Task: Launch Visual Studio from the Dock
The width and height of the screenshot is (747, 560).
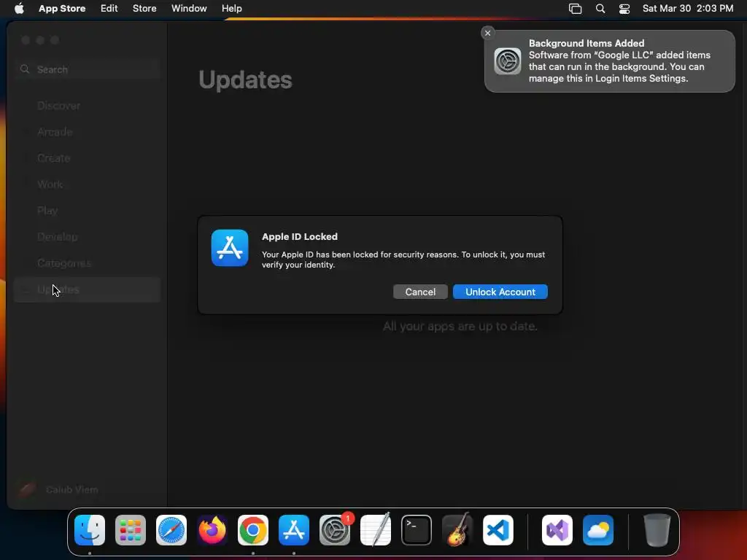Action: click(557, 530)
